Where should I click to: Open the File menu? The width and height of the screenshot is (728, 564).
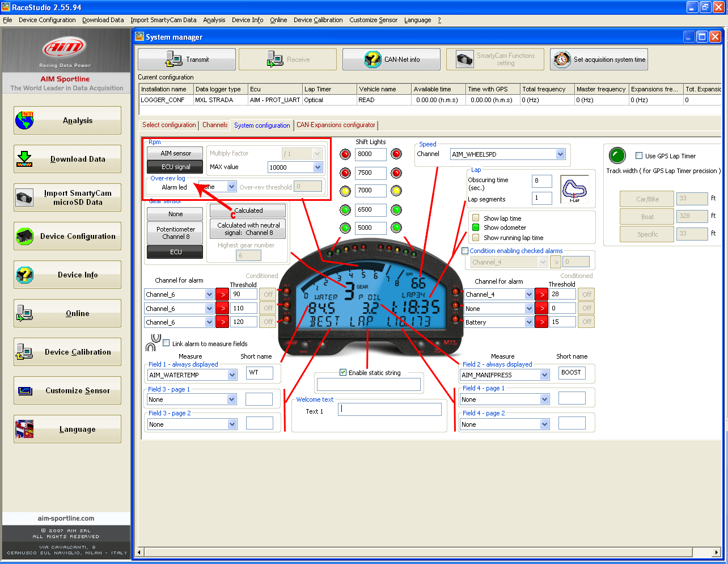pyautogui.click(x=7, y=20)
